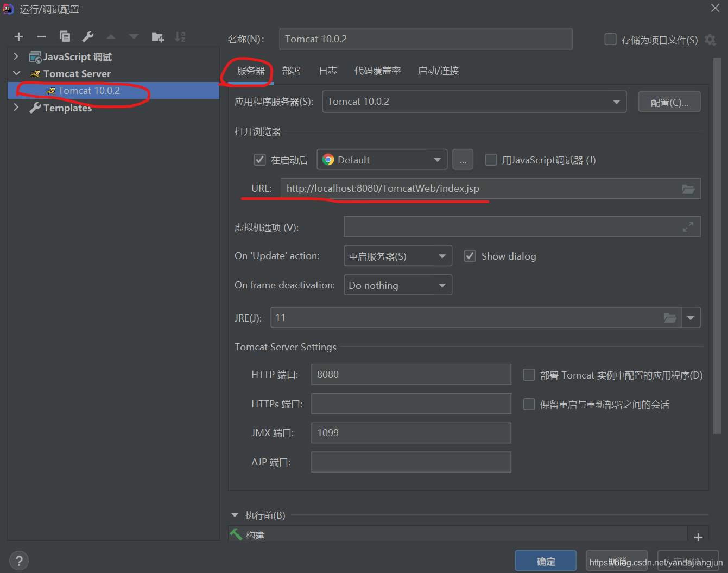
Task: Collapse the Tomcat Server tree node
Action: click(16, 73)
